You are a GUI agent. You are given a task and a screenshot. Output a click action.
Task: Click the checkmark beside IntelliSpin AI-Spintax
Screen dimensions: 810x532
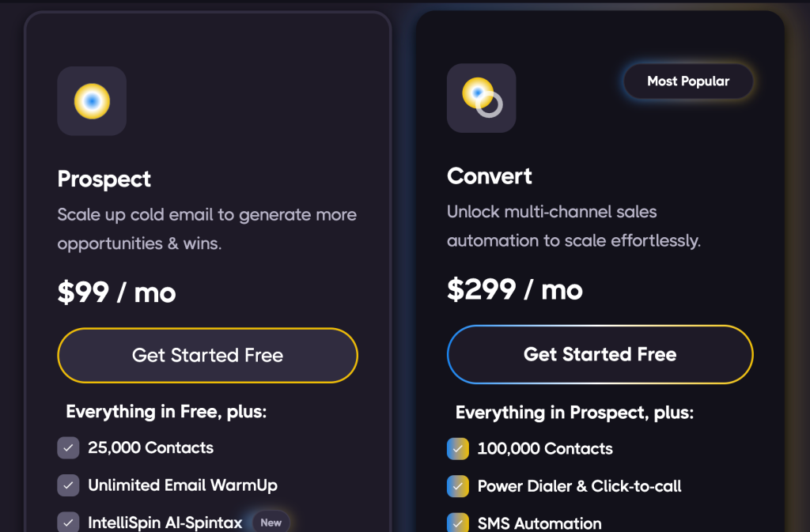coord(68,523)
